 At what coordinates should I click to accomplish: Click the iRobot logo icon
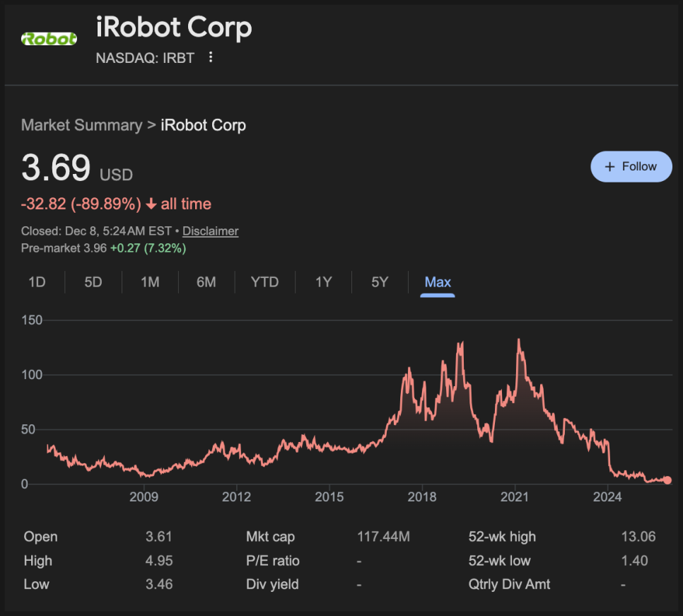coord(49,40)
